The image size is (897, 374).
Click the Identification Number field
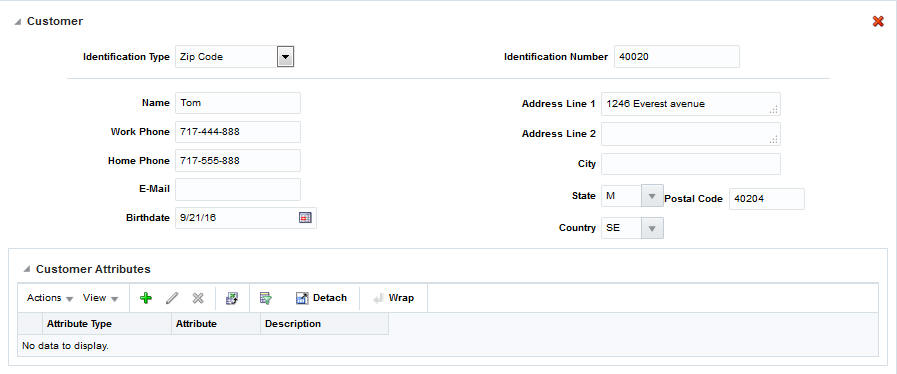[x=677, y=57]
